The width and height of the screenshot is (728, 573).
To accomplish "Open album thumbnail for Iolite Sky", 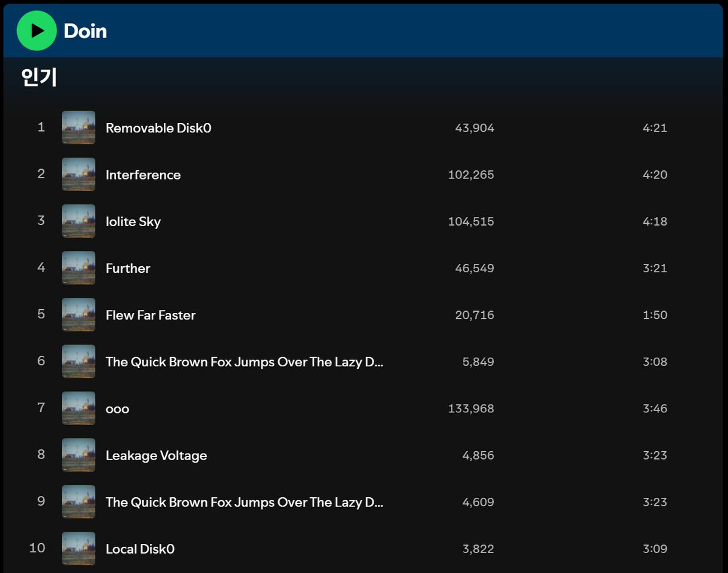I will click(79, 221).
